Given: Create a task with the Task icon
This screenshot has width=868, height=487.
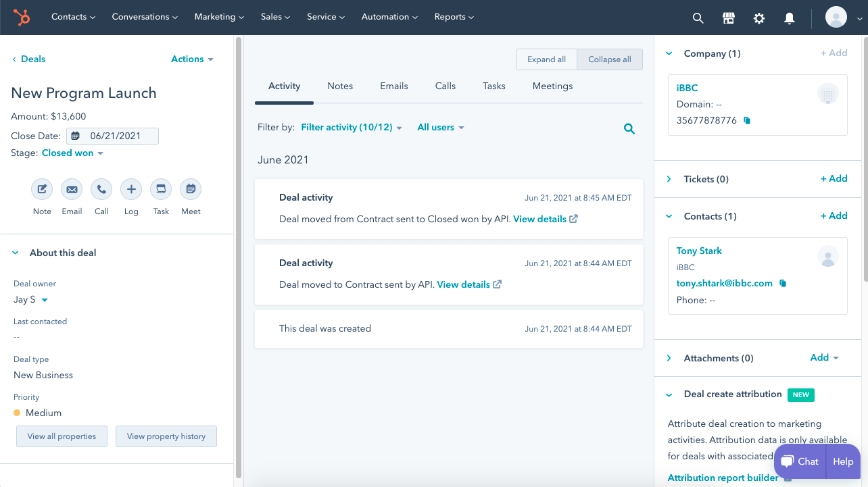Looking at the screenshot, I should click(161, 189).
